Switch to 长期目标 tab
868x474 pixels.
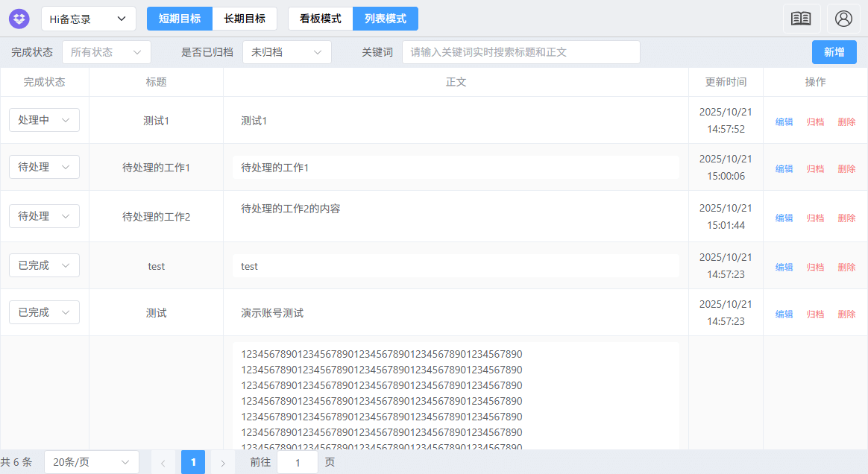tap(245, 19)
